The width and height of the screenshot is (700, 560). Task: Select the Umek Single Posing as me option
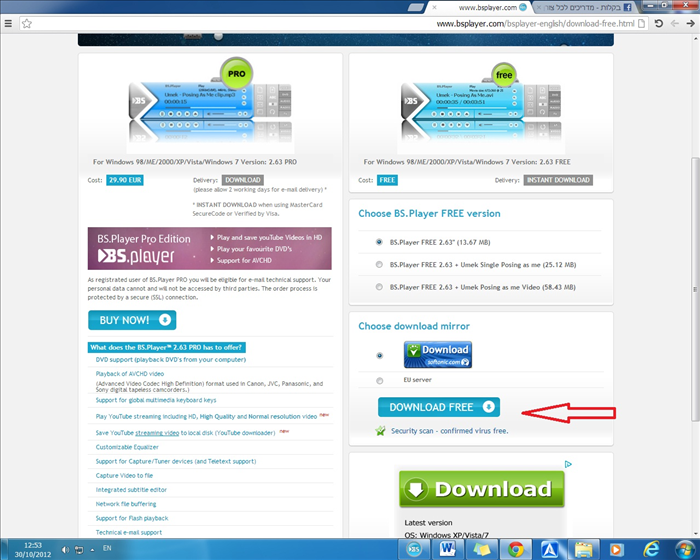pos(379,264)
